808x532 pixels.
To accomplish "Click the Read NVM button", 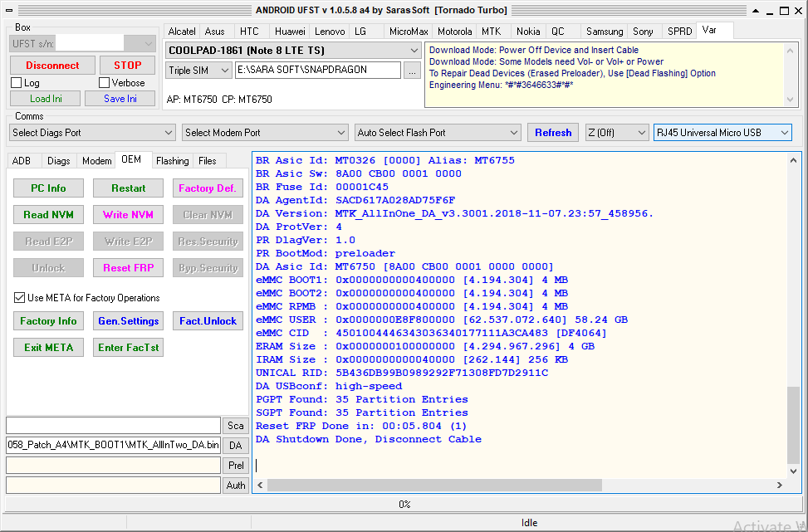I will (48, 215).
